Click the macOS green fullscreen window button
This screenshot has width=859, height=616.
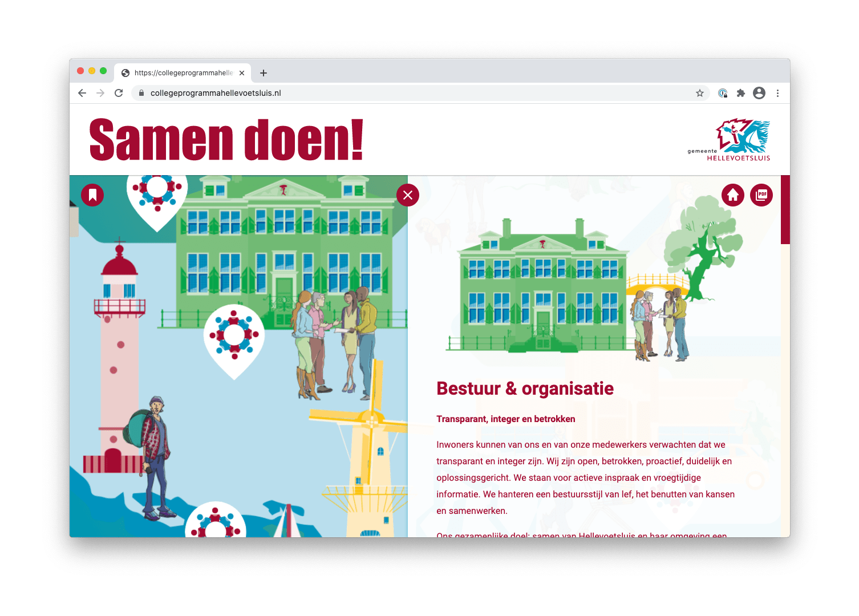pyautogui.click(x=103, y=71)
